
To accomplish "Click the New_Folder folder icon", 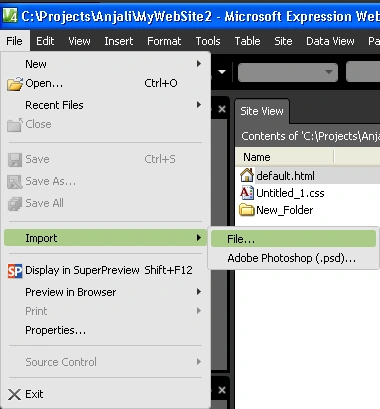I will point(247,210).
